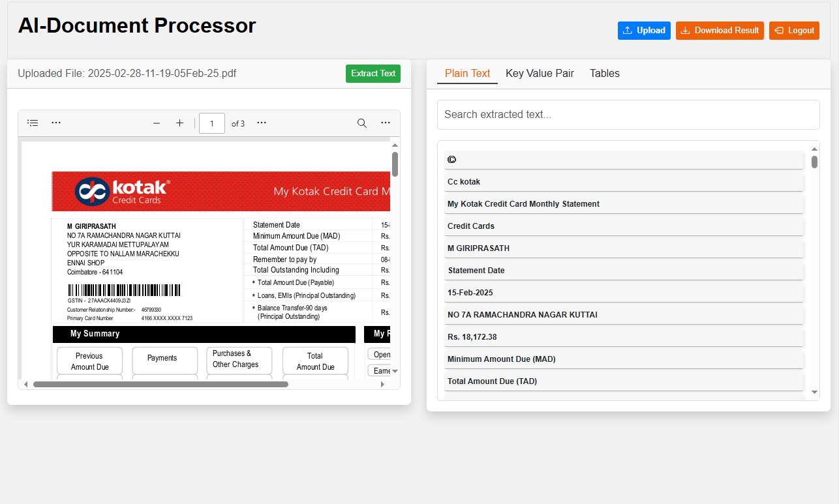Click the PDF horizontal scrollbar right arrow
Viewport: 839px width, 504px height.
coord(382,385)
